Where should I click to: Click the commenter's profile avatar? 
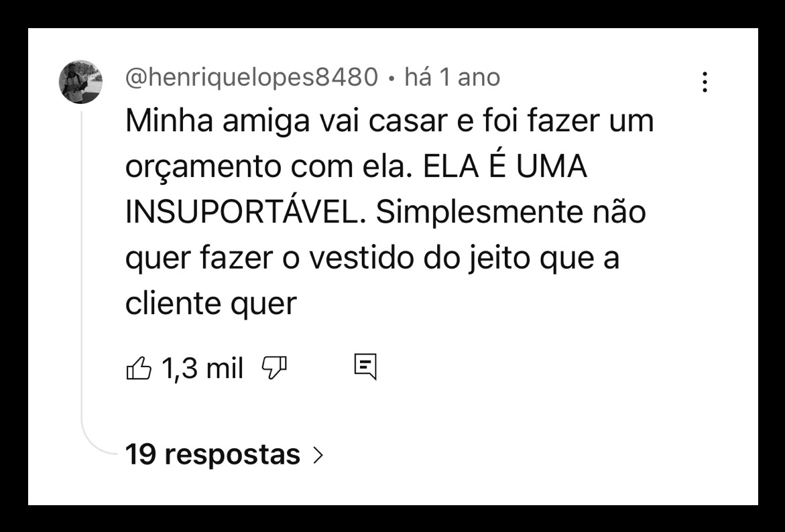(x=81, y=82)
